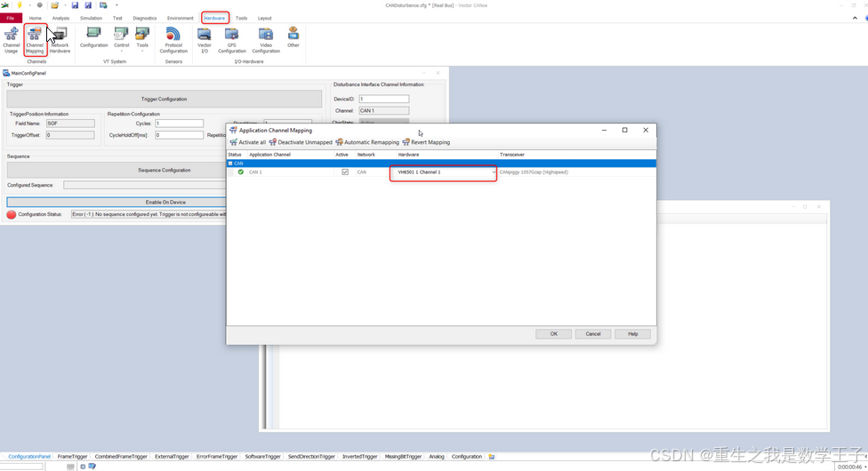The width and height of the screenshot is (868, 471).
Task: Open VT System Configuration
Action: pyautogui.click(x=93, y=37)
